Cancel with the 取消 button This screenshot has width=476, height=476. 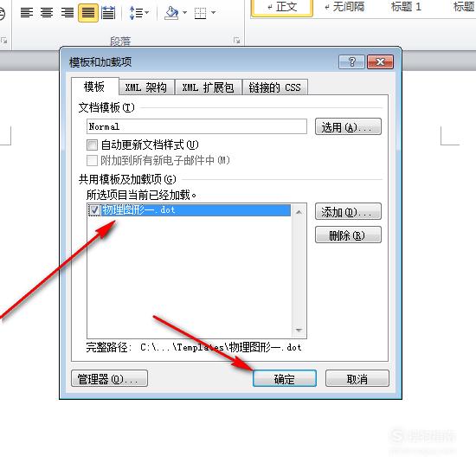[357, 378]
